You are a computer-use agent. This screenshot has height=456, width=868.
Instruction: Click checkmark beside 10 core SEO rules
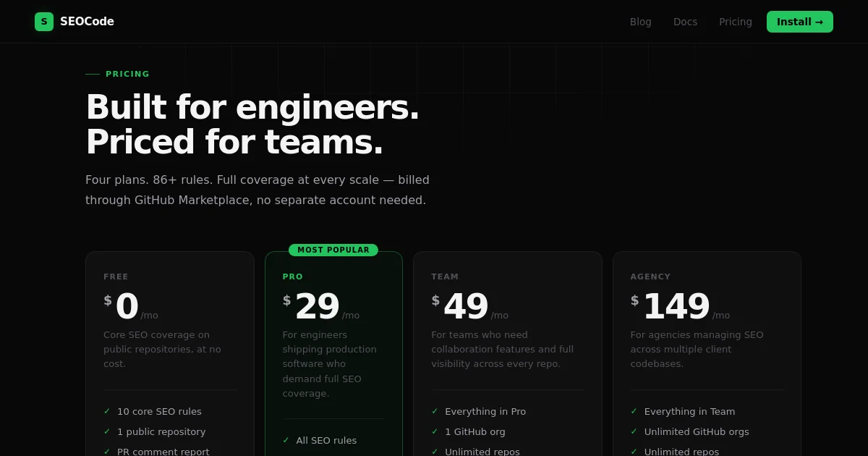(x=107, y=411)
